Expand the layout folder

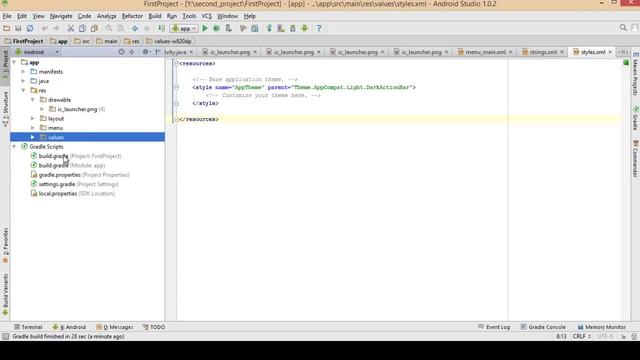click(33, 118)
